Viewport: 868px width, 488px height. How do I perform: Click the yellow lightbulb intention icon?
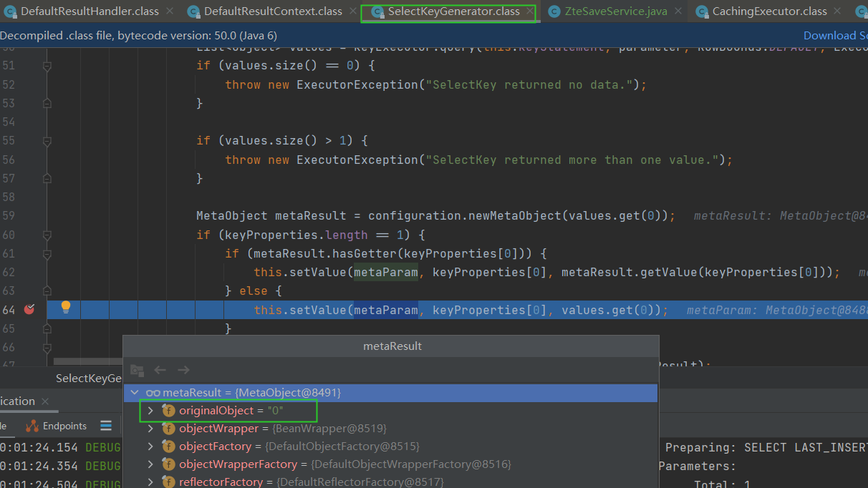pos(66,308)
